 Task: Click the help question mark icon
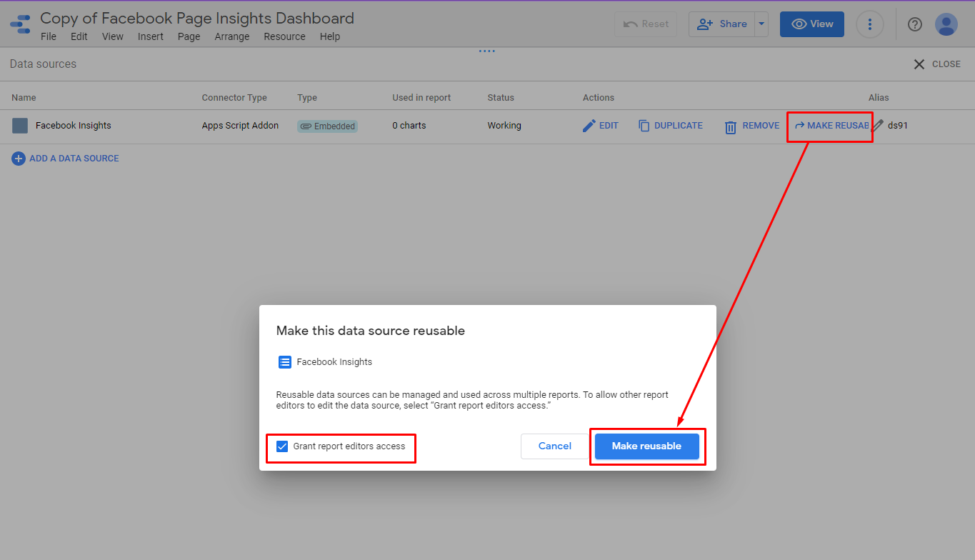pos(914,24)
